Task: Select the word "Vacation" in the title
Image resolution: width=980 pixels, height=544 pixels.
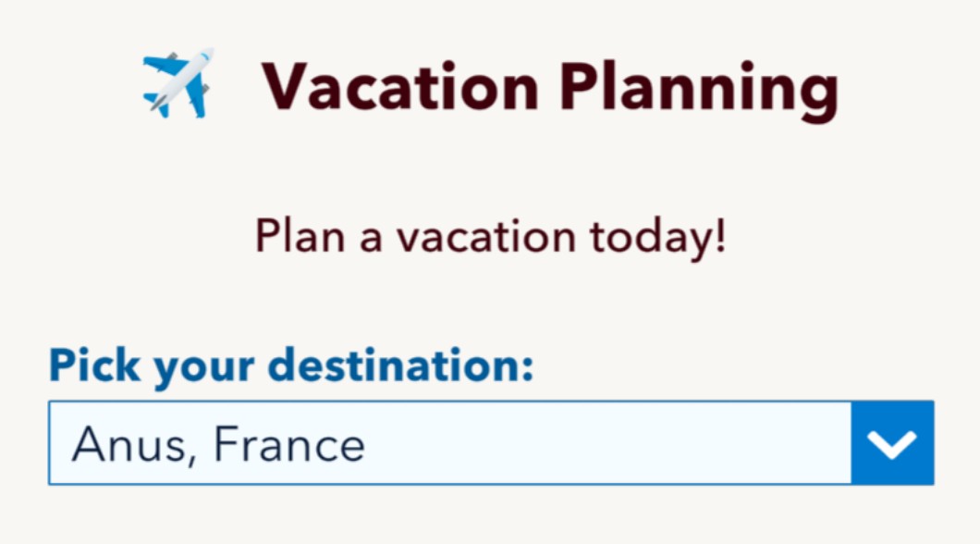Action: point(401,88)
